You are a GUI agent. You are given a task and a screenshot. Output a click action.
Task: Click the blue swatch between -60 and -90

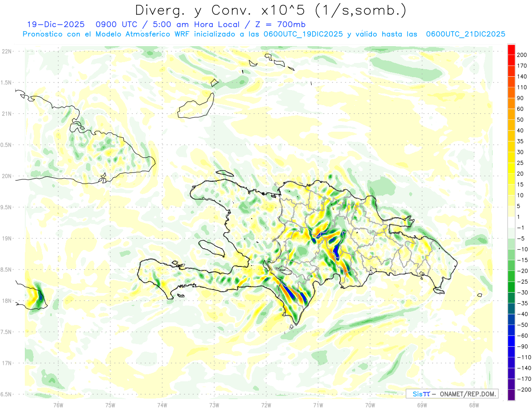(x=511, y=341)
